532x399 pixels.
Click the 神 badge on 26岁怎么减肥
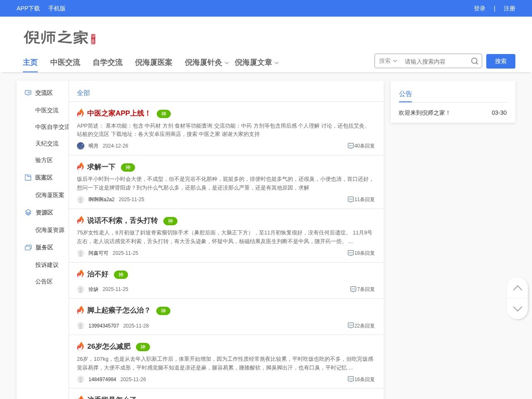[x=143, y=347]
